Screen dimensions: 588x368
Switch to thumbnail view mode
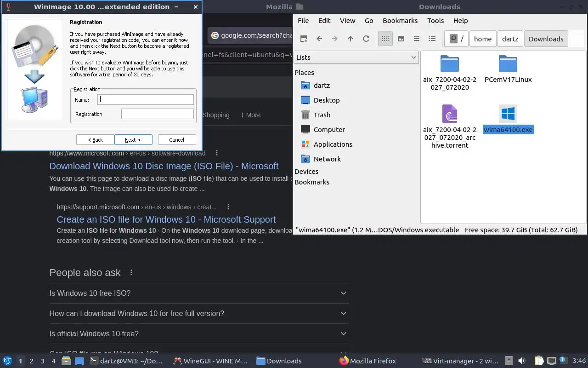click(x=401, y=39)
